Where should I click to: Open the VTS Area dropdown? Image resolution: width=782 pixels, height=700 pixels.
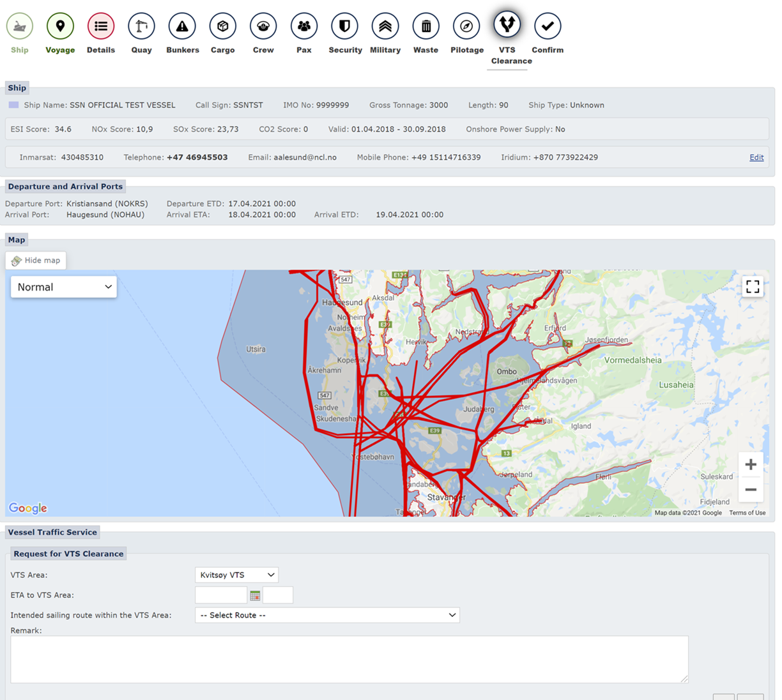coord(236,575)
